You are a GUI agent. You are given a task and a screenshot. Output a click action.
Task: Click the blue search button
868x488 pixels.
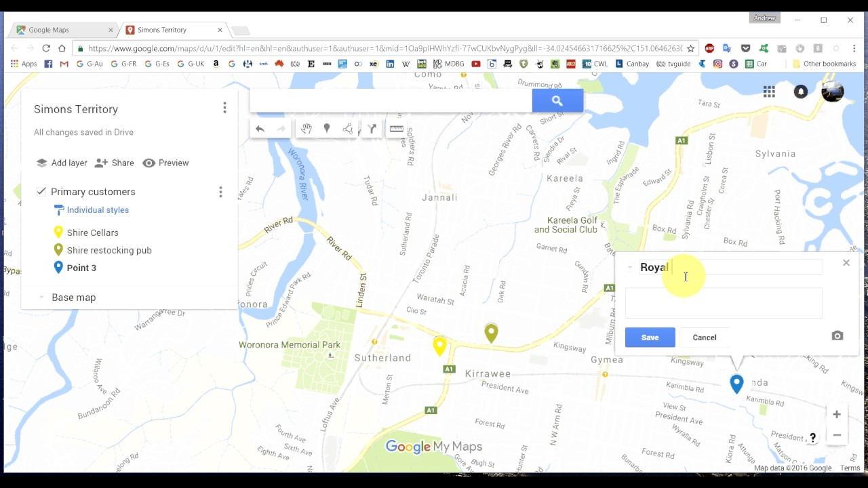(x=557, y=101)
